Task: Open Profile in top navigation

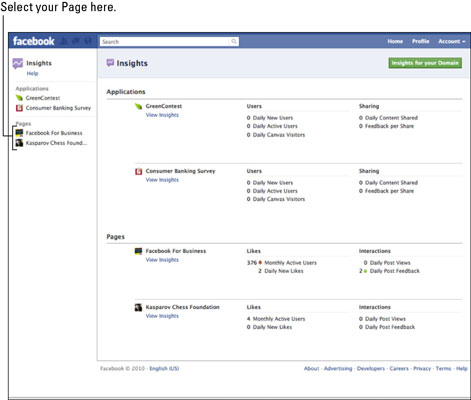Action: (x=420, y=41)
